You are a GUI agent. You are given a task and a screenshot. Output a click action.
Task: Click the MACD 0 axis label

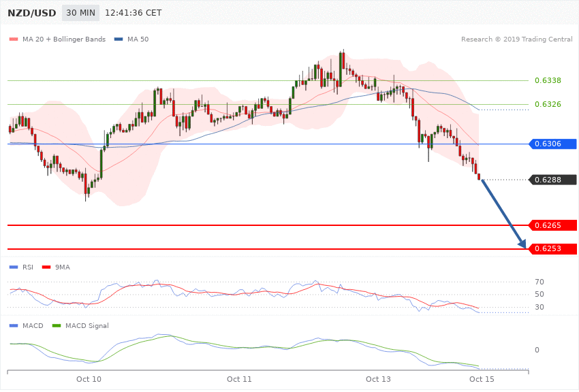pos(537,350)
